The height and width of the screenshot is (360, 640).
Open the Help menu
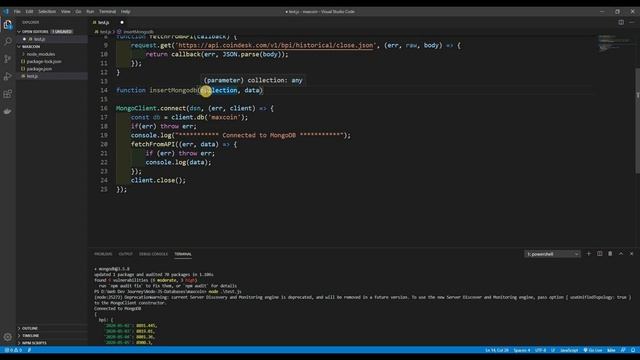tap(125, 11)
